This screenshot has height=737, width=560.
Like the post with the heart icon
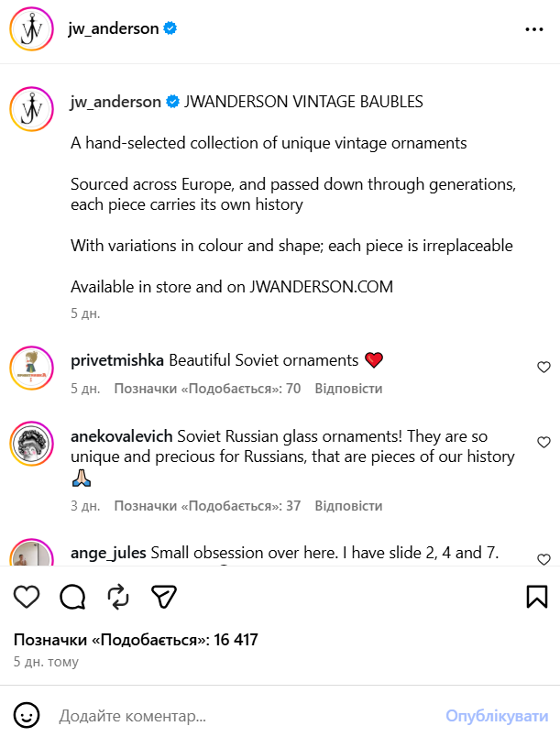pos(27,597)
